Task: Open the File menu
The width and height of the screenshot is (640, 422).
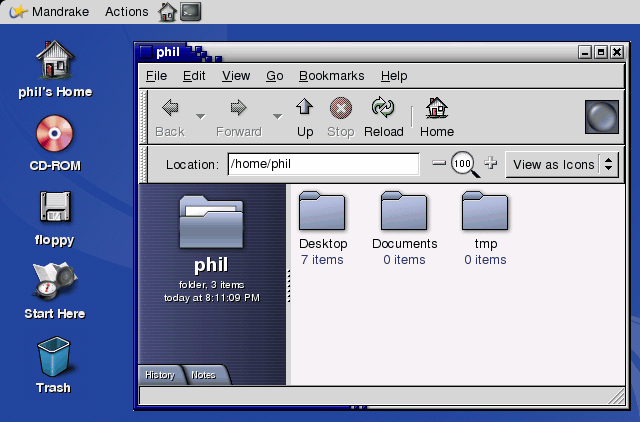Action: point(156,76)
